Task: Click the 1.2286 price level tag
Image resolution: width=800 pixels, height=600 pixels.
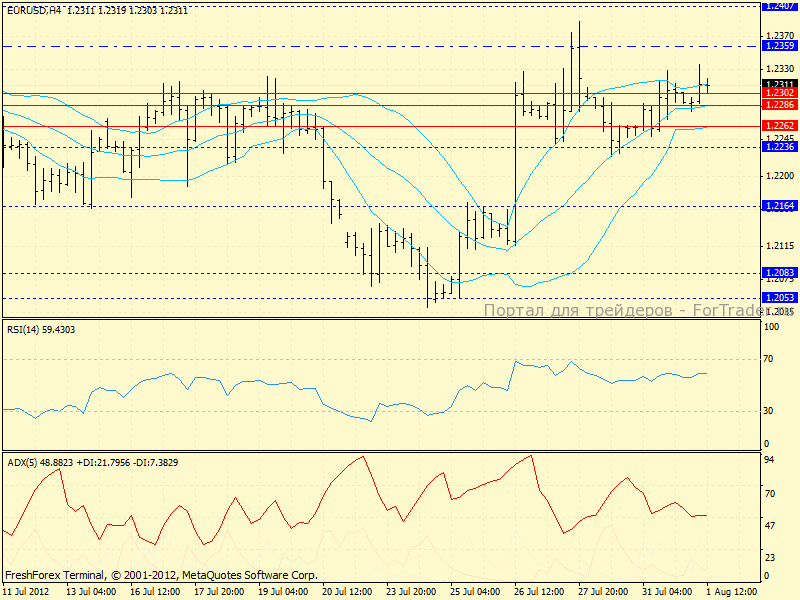Action: click(779, 104)
